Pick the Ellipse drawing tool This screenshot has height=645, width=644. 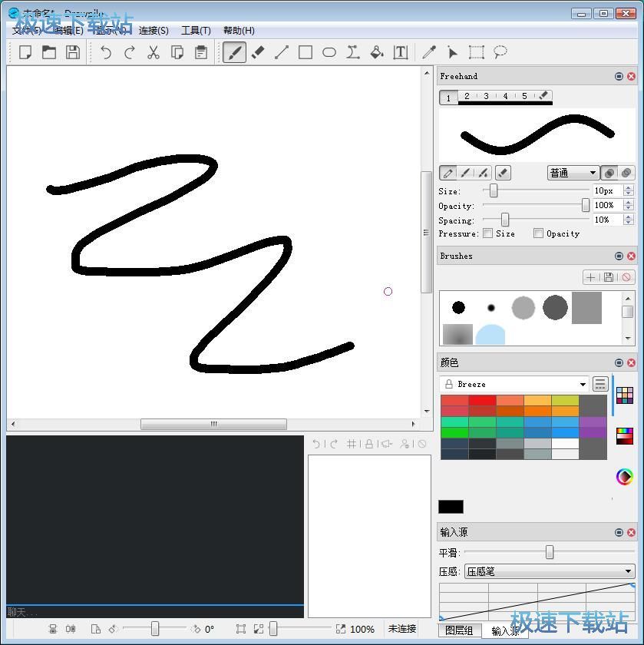(329, 52)
